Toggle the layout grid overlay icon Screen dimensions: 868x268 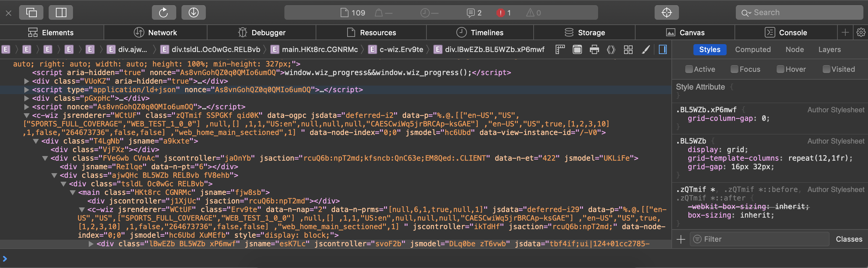[x=628, y=50]
